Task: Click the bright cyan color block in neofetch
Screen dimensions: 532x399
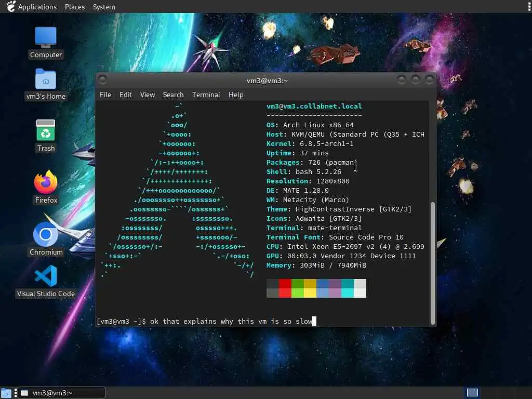Action: 348,293
